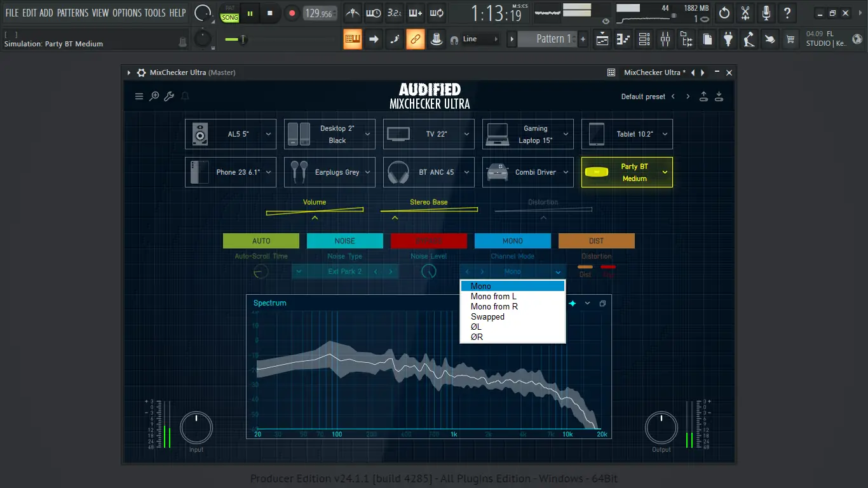
Task: Open the Pattern 1 selector
Action: pos(547,39)
